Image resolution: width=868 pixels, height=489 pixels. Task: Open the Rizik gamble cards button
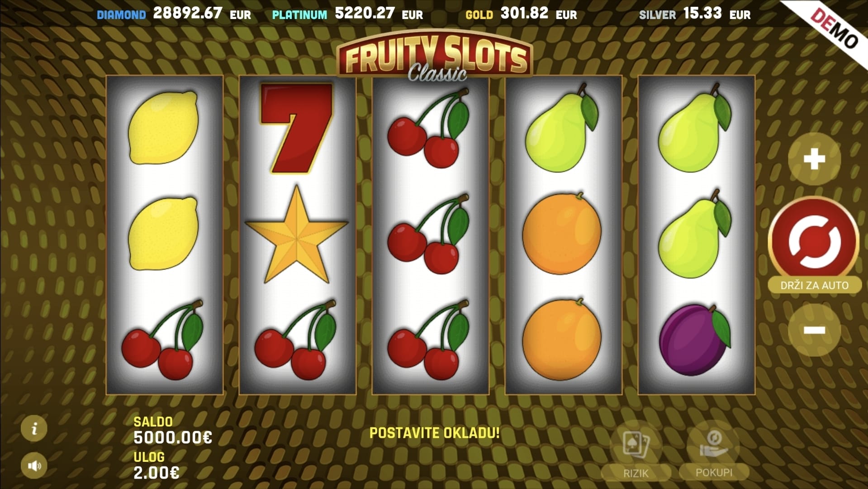tap(636, 451)
